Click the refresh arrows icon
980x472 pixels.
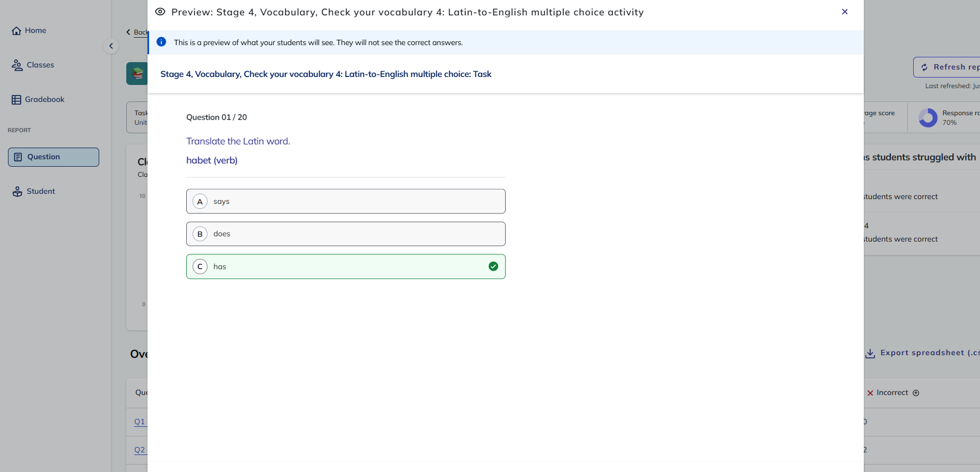coord(924,67)
